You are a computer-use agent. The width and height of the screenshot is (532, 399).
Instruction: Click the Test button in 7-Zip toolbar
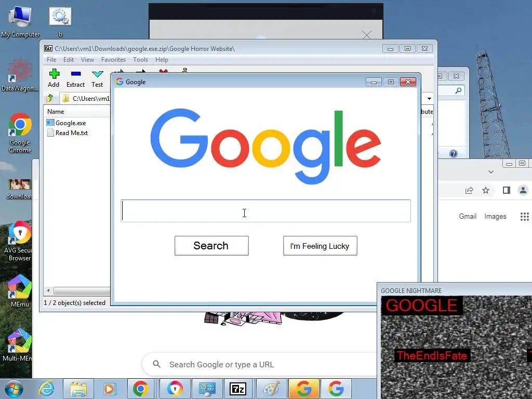click(x=97, y=78)
